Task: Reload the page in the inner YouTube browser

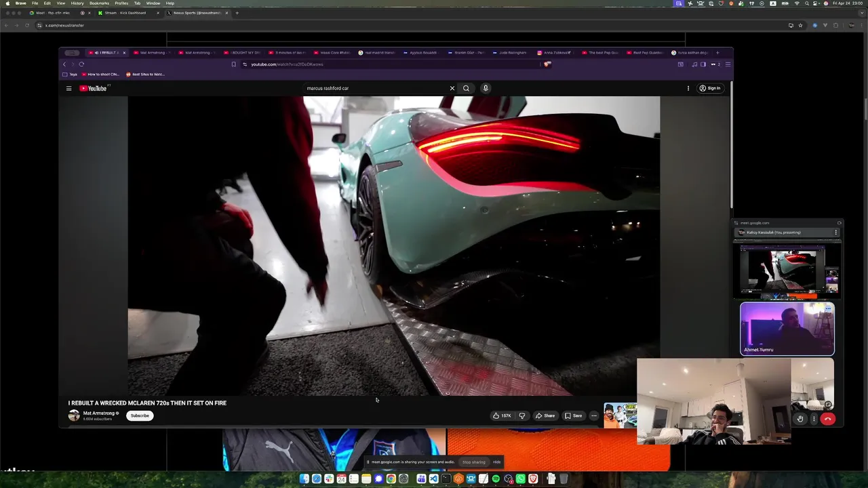Action: (x=81, y=64)
